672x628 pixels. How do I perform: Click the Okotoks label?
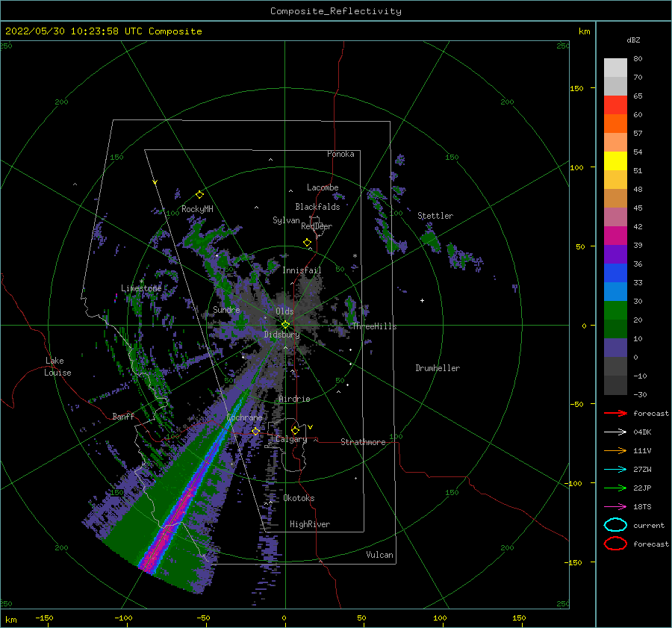[299, 498]
